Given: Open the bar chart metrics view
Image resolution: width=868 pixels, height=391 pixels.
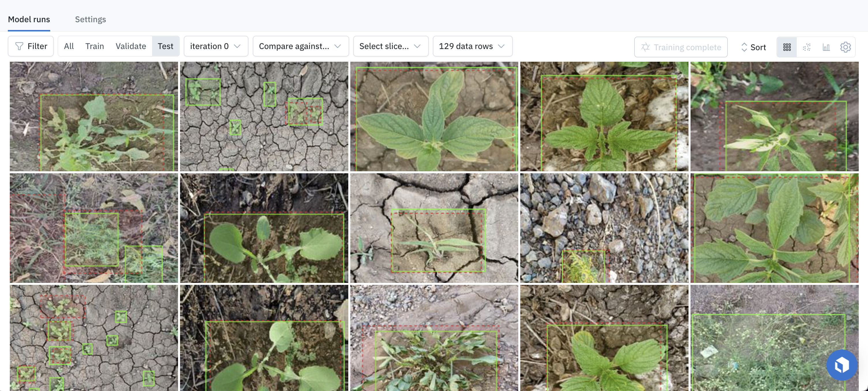Looking at the screenshot, I should click(826, 47).
